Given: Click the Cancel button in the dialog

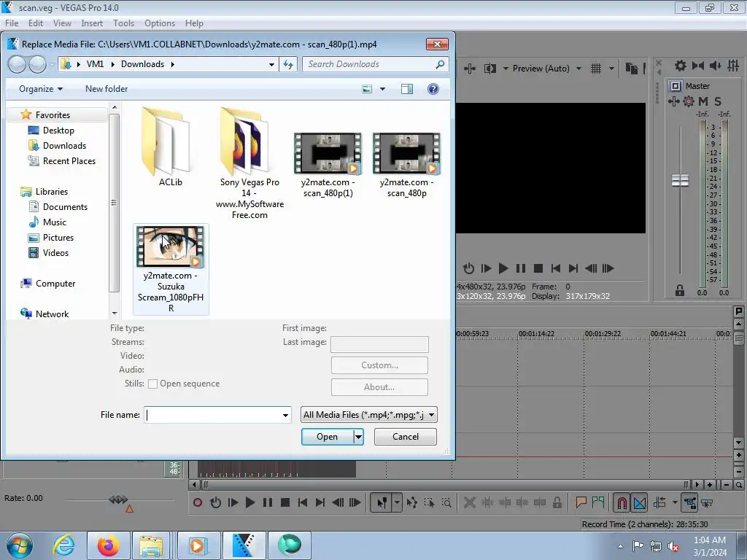Looking at the screenshot, I should (x=406, y=437).
